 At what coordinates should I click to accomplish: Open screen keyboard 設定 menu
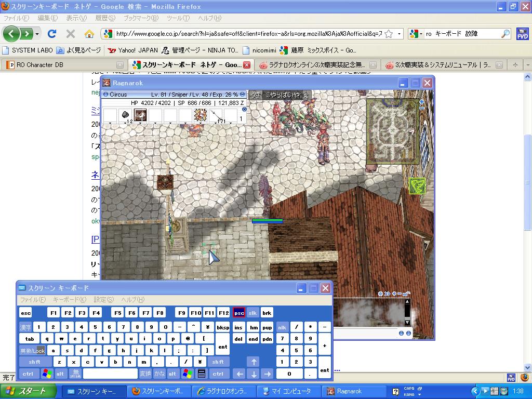104,300
